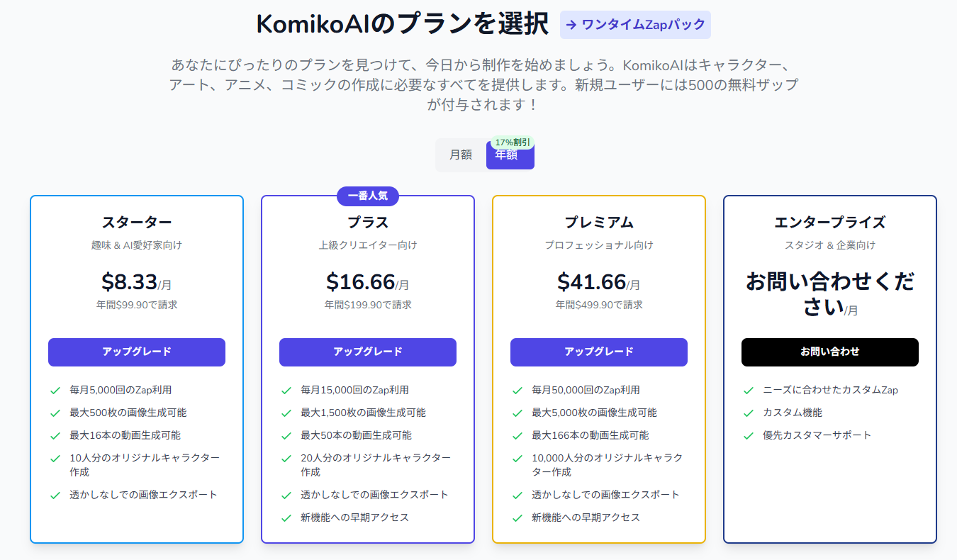Click checkmark beside 最大1,500枚の画像生成可能
Screen dimensions: 957x560
point(286,413)
